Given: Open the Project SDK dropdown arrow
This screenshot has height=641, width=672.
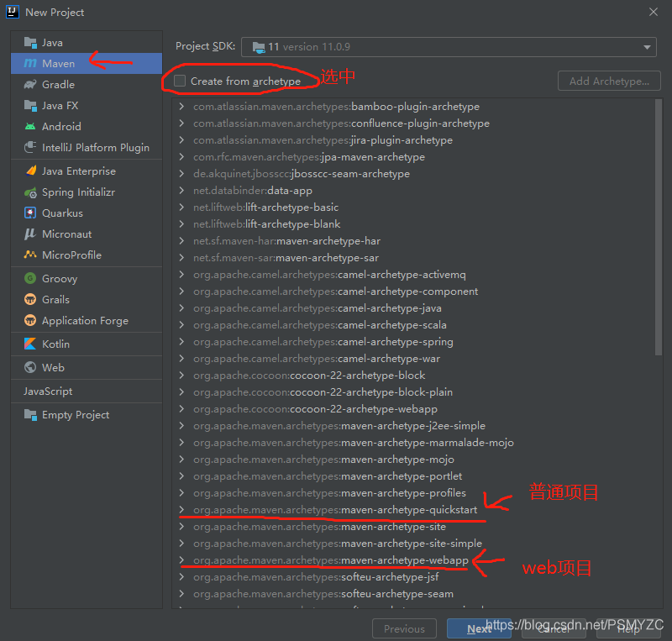Looking at the screenshot, I should (647, 47).
